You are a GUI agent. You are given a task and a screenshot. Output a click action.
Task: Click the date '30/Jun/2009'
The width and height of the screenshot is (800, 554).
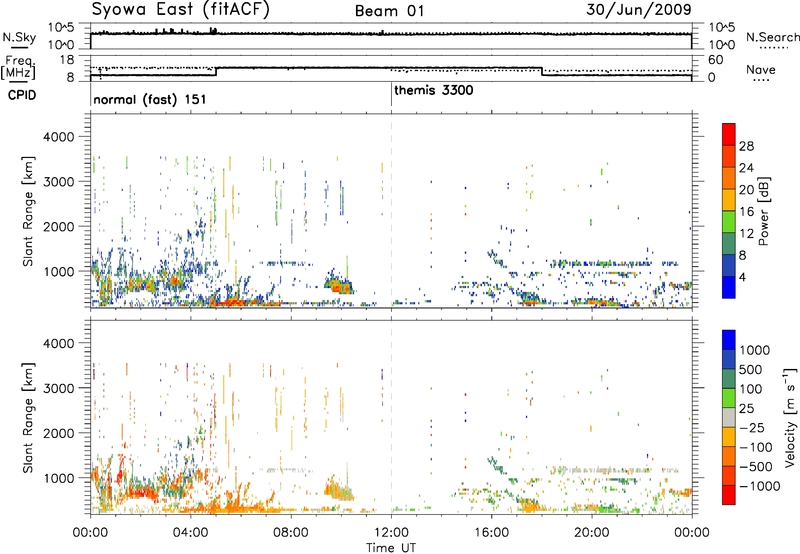tap(639, 9)
